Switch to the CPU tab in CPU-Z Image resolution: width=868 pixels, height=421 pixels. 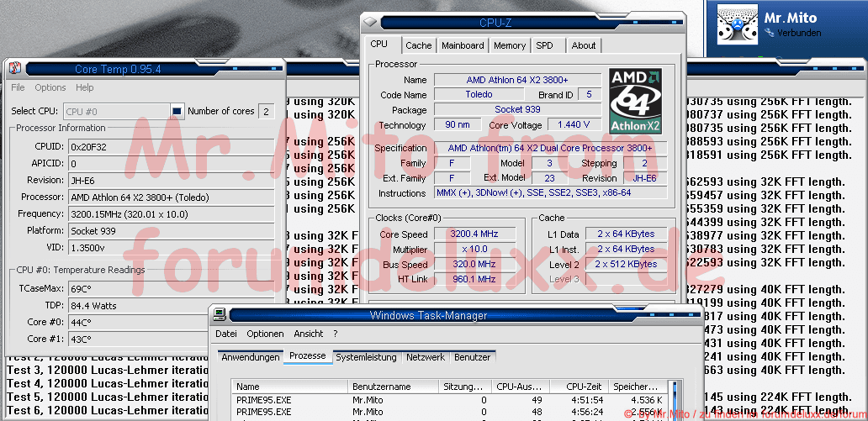pyautogui.click(x=379, y=45)
